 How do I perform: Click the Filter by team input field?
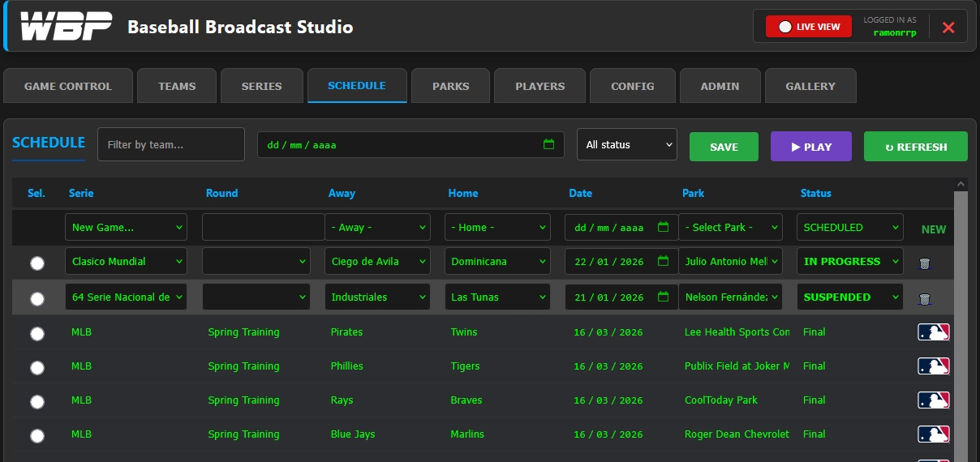coord(171,145)
